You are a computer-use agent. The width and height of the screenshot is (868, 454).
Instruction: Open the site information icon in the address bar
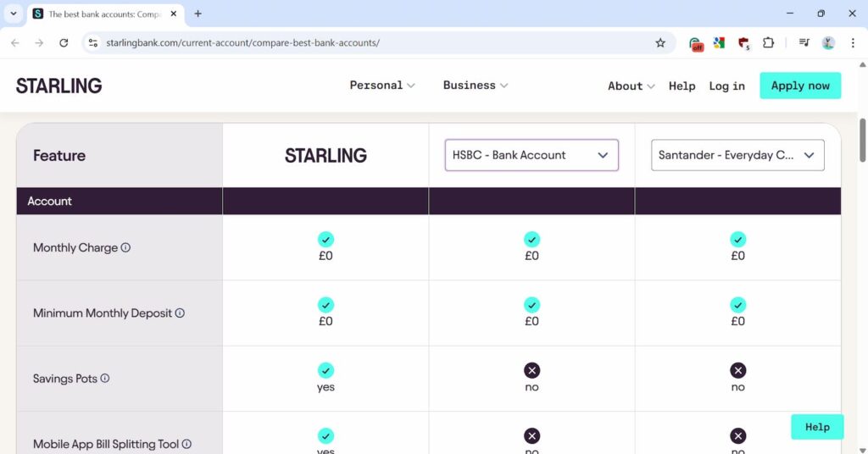tap(93, 42)
